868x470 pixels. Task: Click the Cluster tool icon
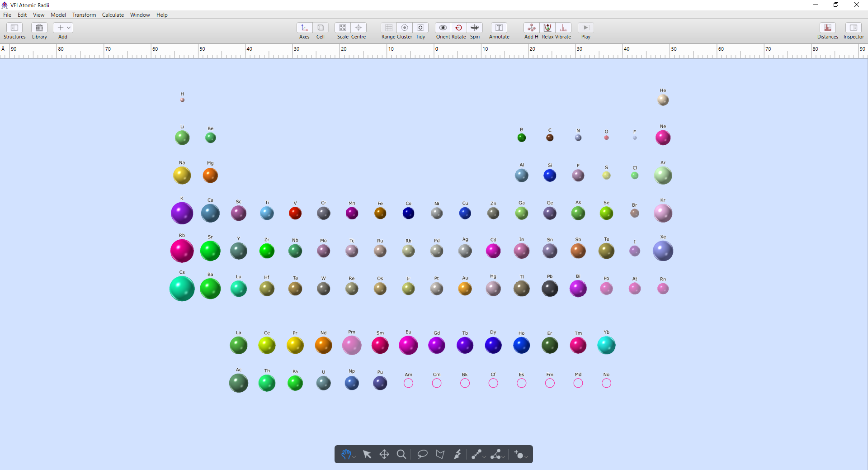point(405,28)
